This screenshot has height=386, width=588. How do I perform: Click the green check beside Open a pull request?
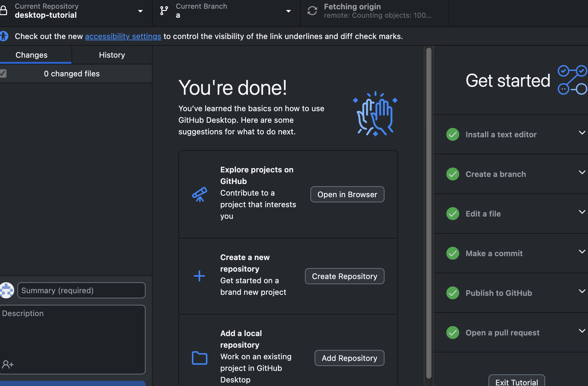(x=453, y=333)
